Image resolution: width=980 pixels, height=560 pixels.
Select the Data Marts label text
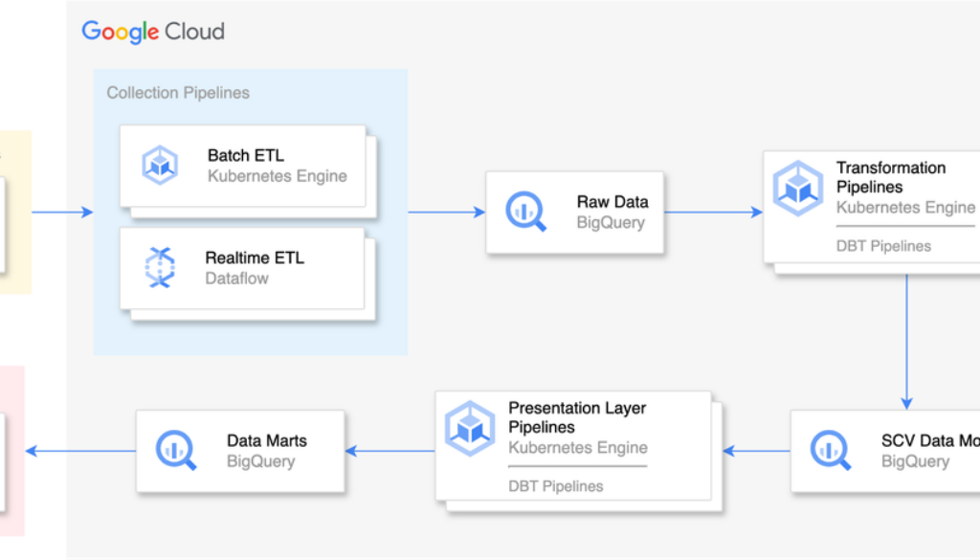point(266,441)
